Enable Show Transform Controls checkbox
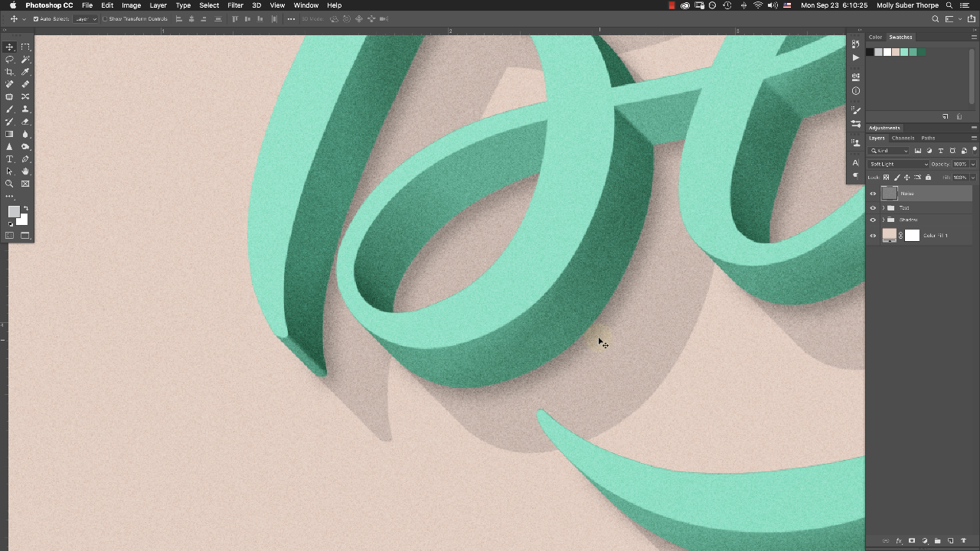The image size is (980, 551). (105, 19)
